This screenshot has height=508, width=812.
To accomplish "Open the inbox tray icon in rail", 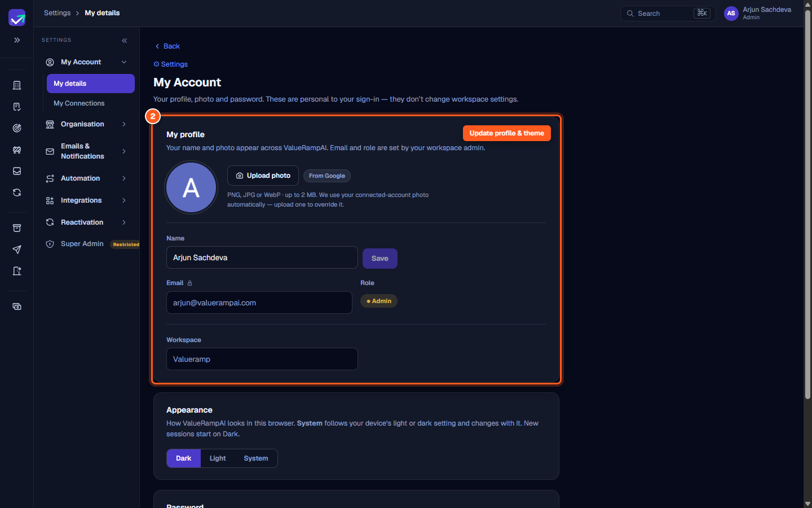I will tap(17, 171).
